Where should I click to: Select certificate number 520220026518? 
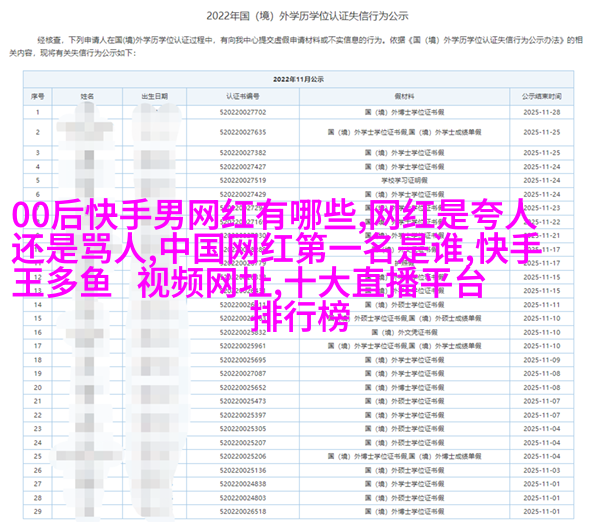coord(243,511)
